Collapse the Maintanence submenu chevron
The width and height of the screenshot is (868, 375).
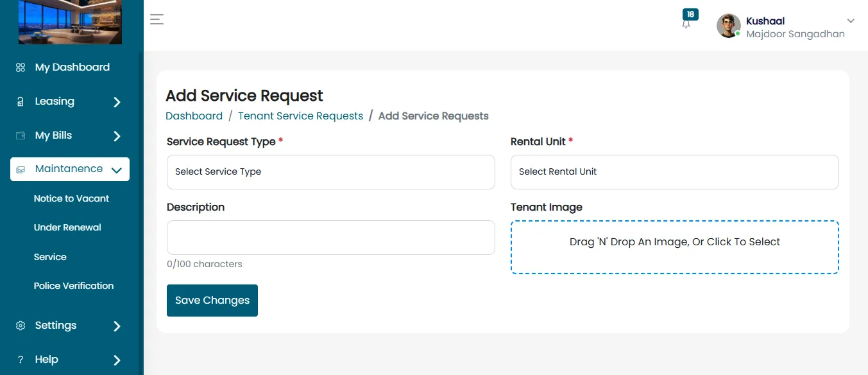tap(117, 170)
